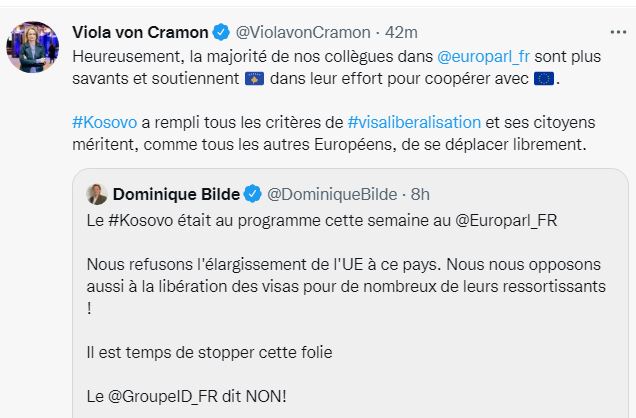Open the @DominiqueBilde handle

tap(329, 193)
